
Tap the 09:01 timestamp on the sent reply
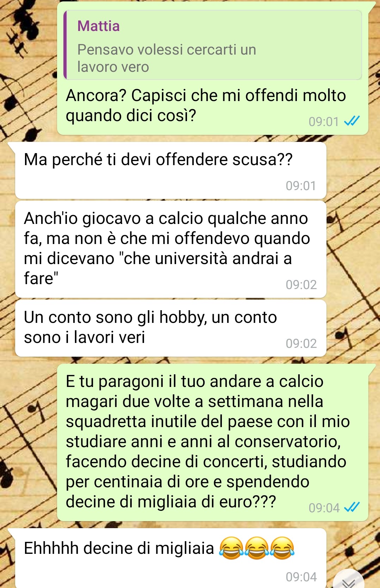point(324,121)
